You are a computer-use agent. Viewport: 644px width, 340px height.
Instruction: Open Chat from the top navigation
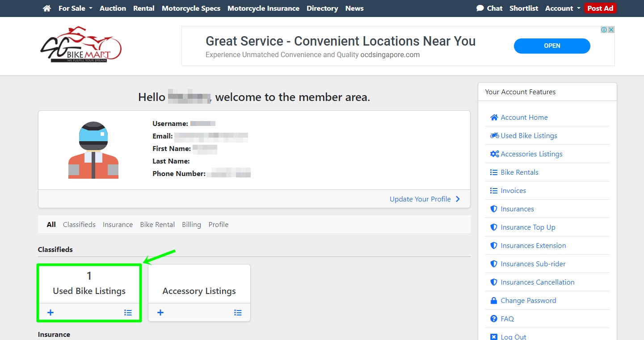point(489,8)
